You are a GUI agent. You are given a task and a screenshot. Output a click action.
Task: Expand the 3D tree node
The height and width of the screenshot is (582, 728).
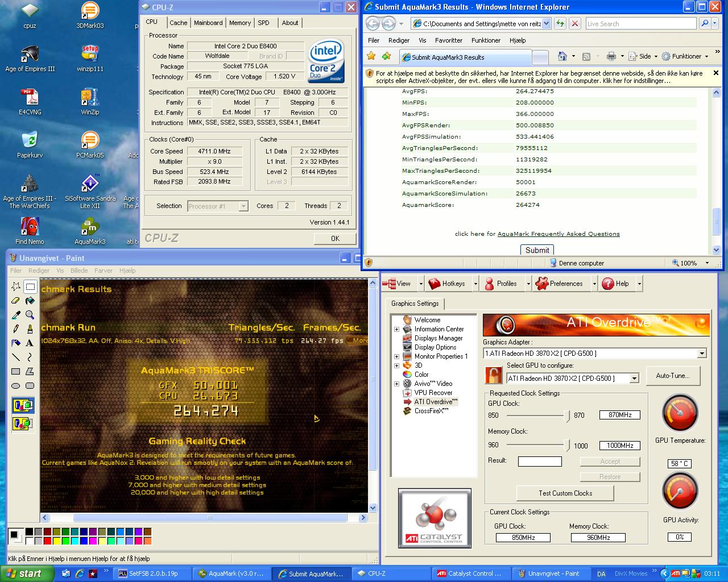(396, 365)
